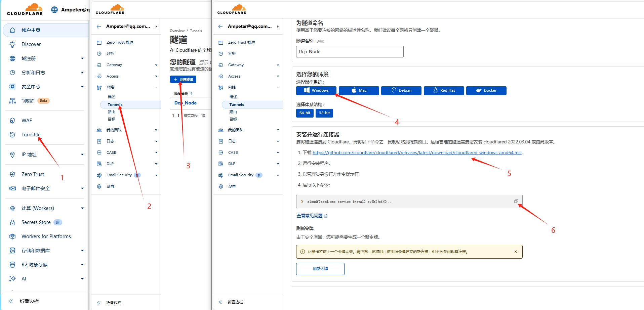Open 概述 under 网络 in middle panel
Screen dimensions: 644x310
click(112, 97)
